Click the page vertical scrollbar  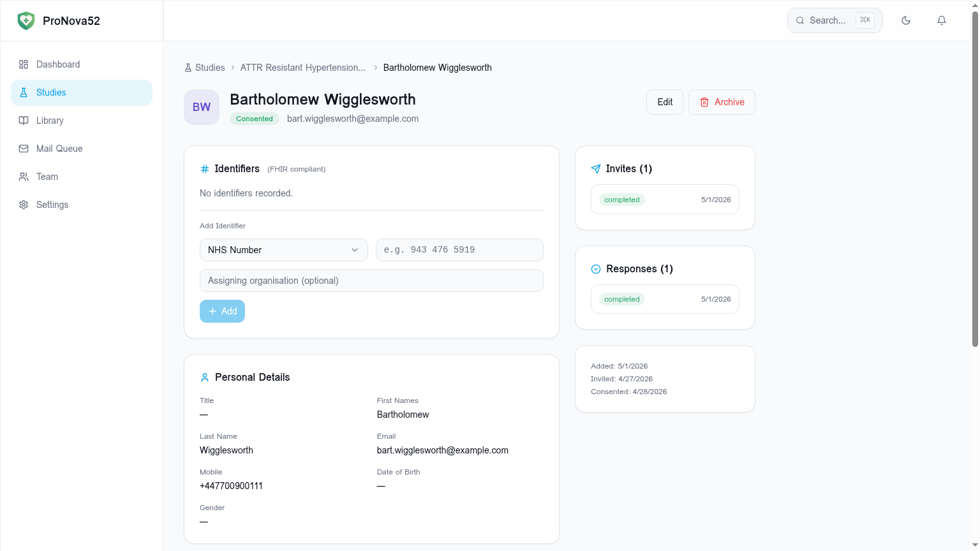975,179
